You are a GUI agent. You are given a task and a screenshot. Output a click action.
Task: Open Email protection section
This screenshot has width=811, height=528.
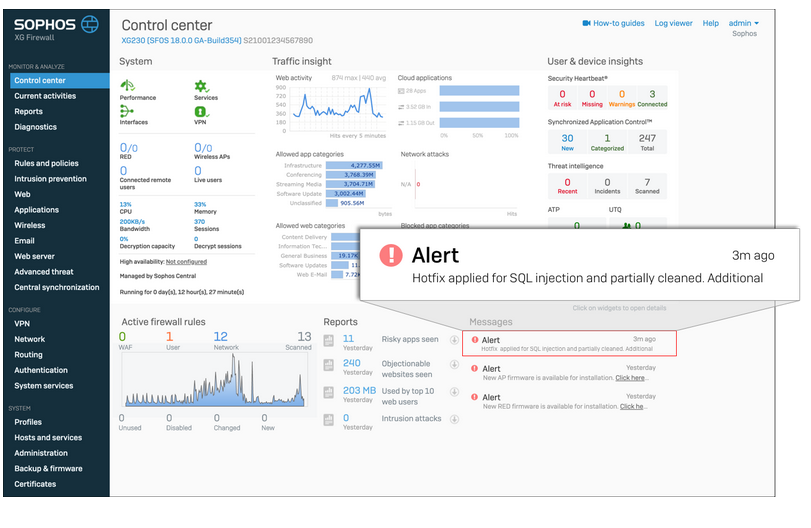[x=24, y=241]
